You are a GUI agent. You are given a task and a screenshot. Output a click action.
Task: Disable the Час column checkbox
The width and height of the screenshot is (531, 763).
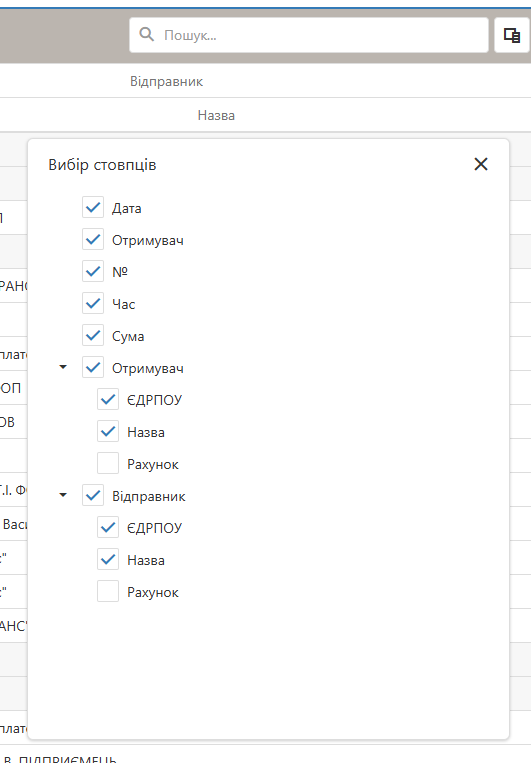pos(92,304)
